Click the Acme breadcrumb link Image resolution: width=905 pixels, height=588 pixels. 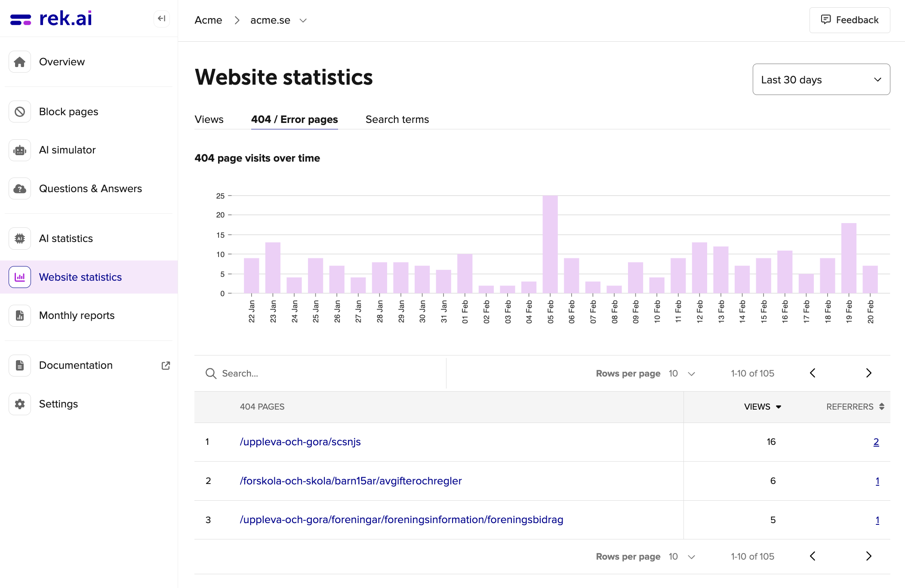coord(208,20)
